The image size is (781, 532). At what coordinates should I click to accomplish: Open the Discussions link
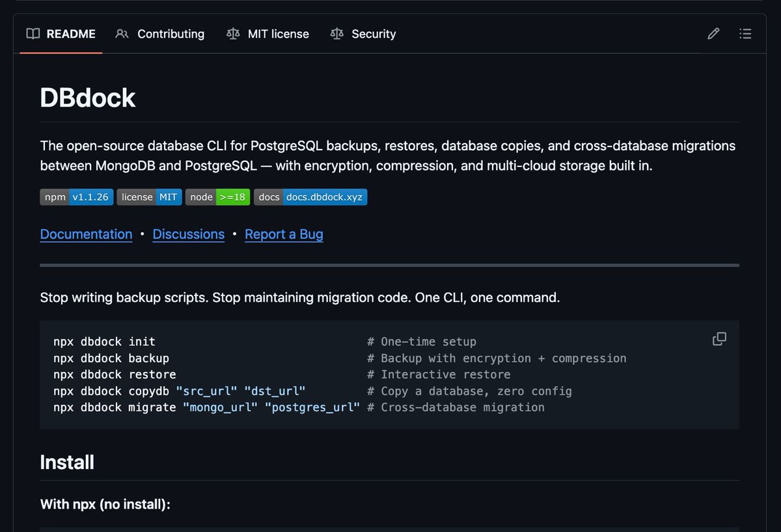coord(188,234)
